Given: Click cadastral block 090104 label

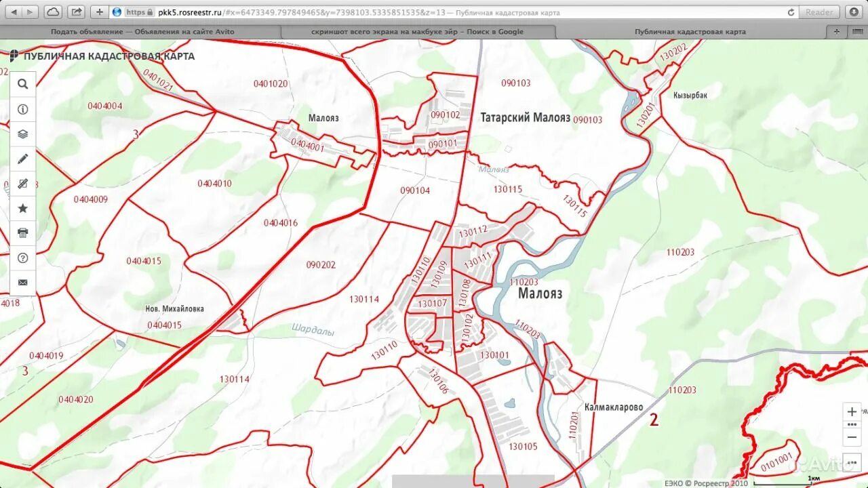Looking at the screenshot, I should click(x=415, y=190).
